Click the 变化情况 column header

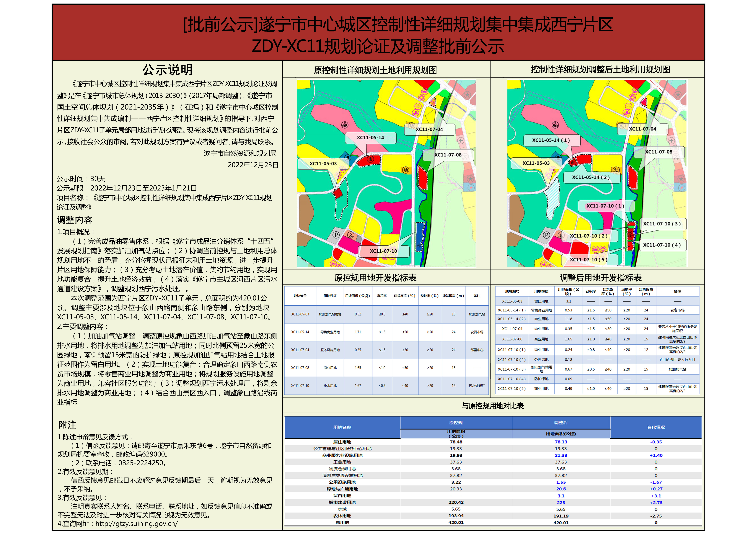coord(656,427)
